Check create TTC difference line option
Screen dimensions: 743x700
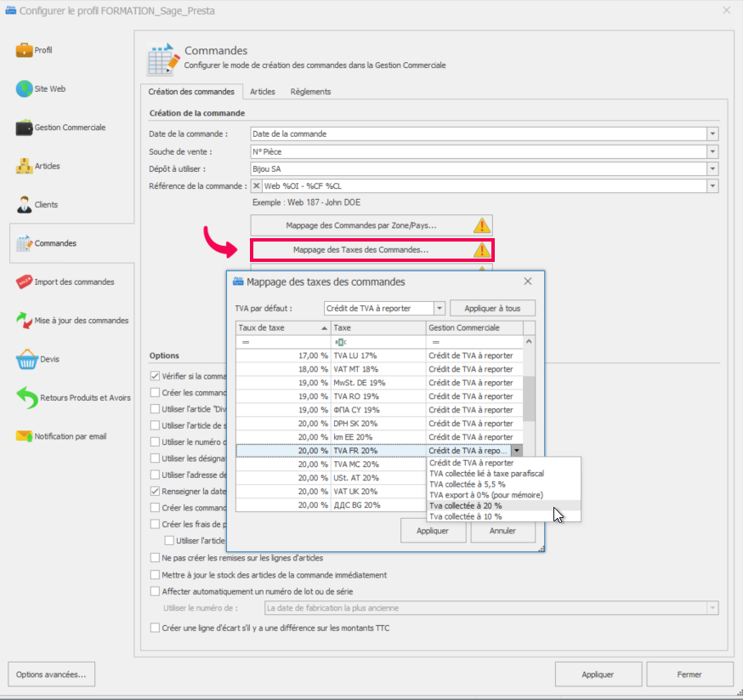155,629
